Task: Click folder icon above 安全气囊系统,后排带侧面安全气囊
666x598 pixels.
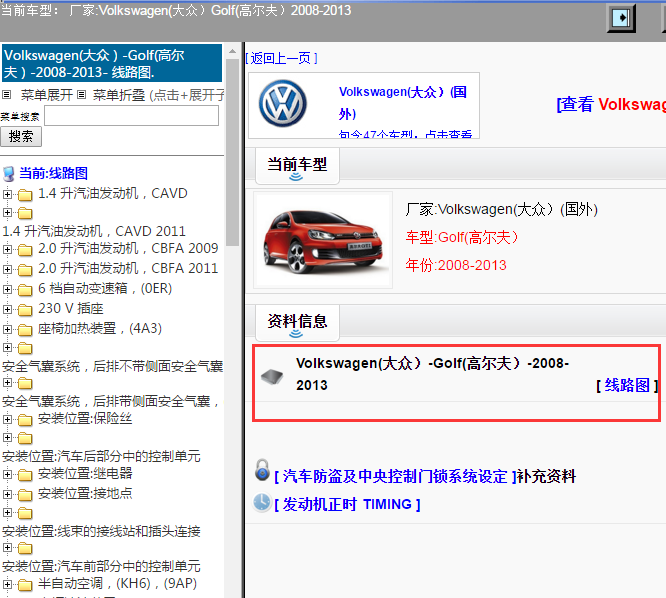Action: [25, 384]
